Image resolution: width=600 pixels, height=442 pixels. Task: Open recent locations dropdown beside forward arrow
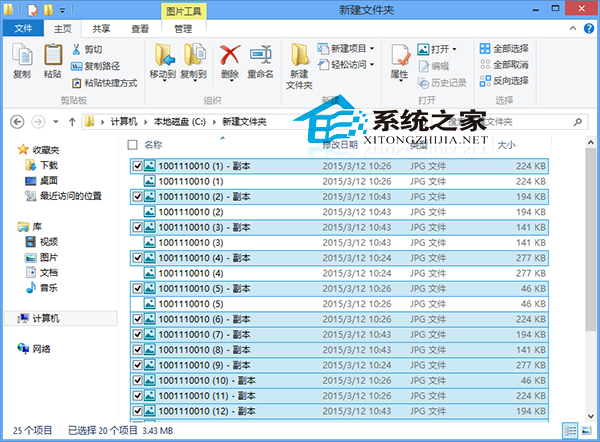click(x=56, y=122)
